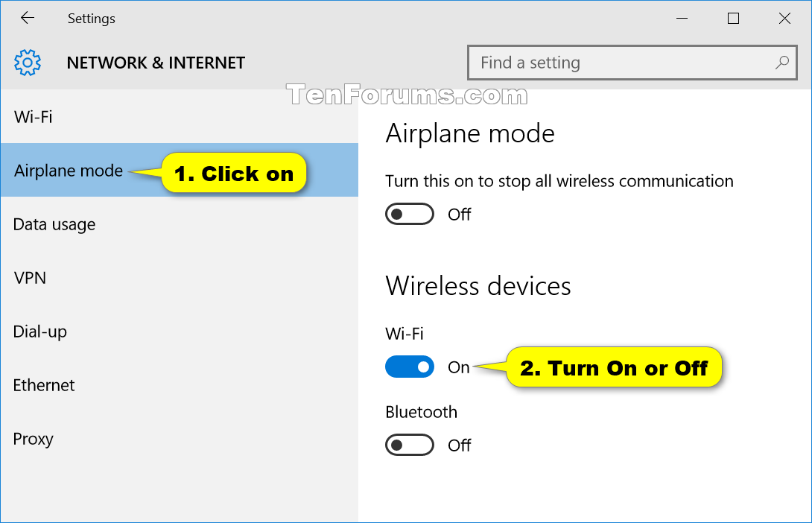This screenshot has height=523, width=812.
Task: Click the NETWORK & INTERNET heading
Action: (156, 63)
